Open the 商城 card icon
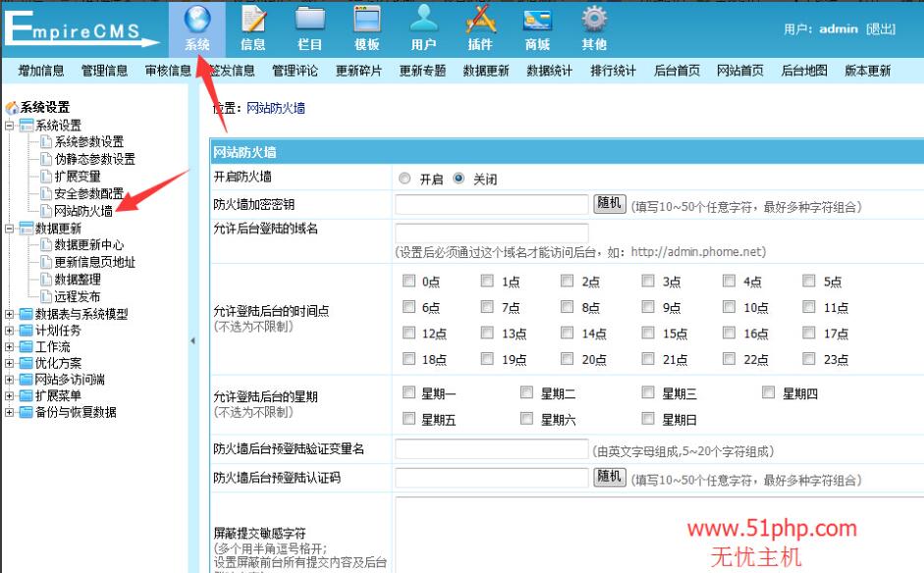 (x=537, y=26)
